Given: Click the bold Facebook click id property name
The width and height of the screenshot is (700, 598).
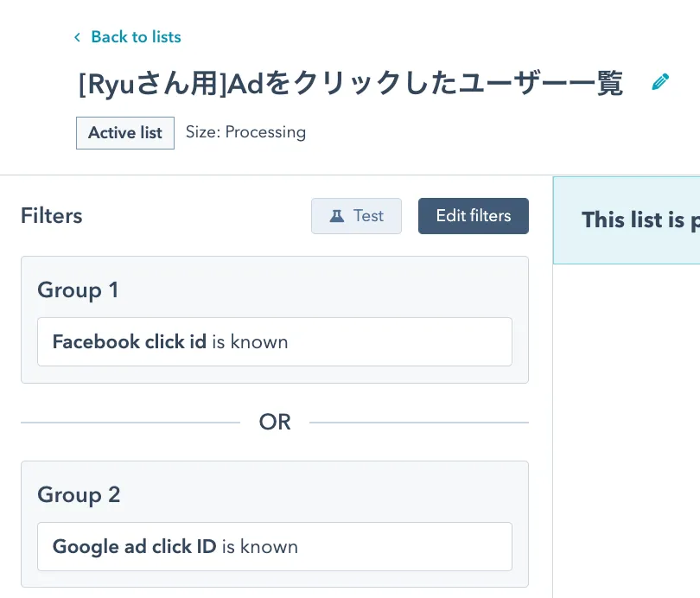Looking at the screenshot, I should [x=130, y=341].
